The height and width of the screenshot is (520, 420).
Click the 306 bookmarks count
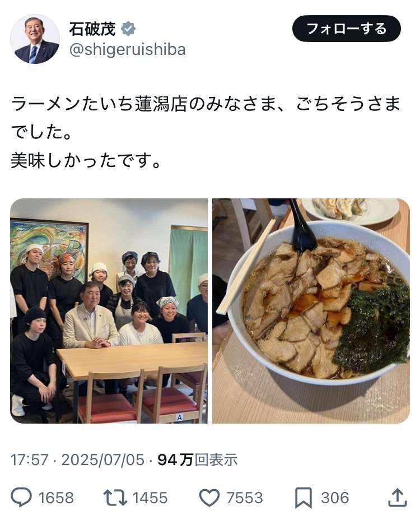[x=335, y=498]
